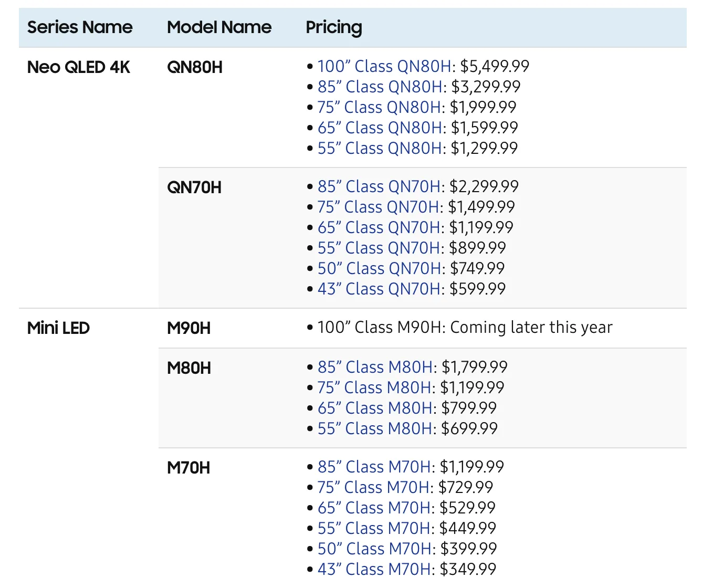Open the 85” Class M70H link

pyautogui.click(x=374, y=467)
